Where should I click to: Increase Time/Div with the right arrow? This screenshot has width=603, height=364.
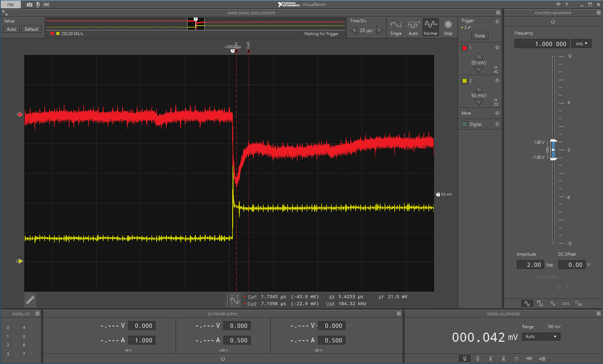tap(380, 30)
